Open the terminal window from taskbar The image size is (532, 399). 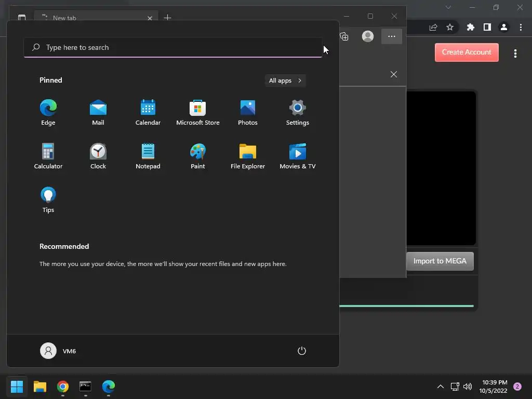(x=86, y=387)
